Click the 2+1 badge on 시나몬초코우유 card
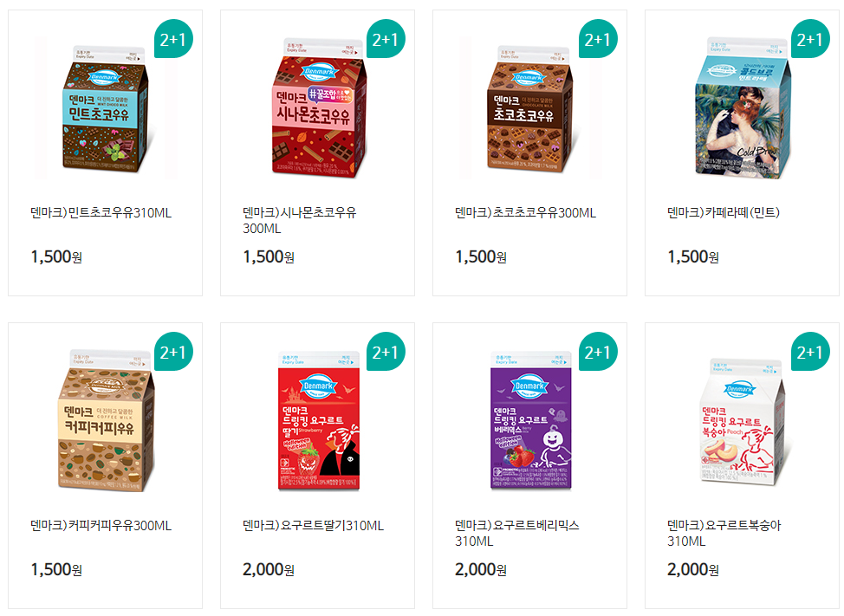 (386, 39)
